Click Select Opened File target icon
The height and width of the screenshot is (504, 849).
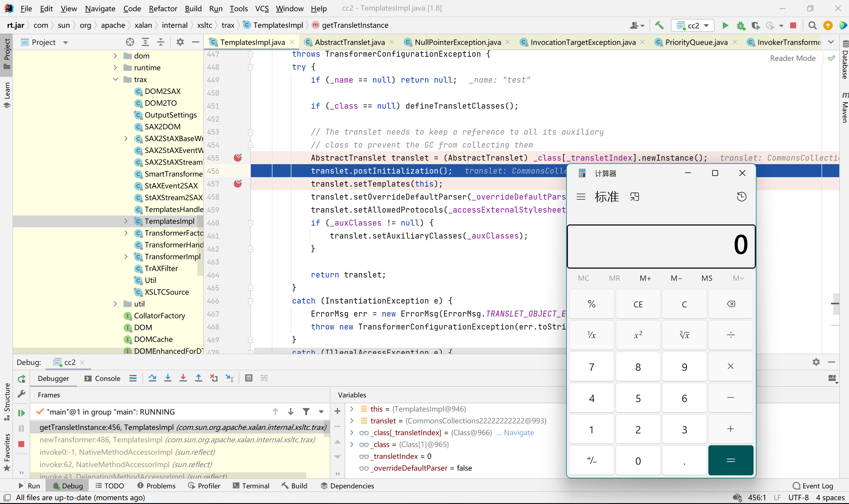[130, 42]
